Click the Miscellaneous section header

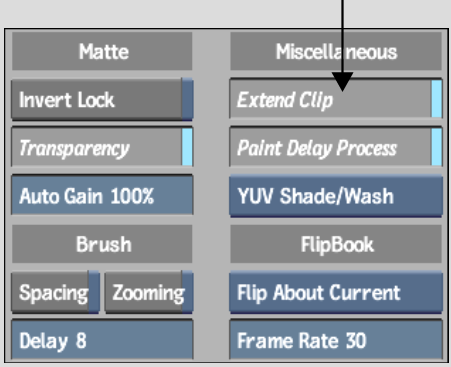(x=336, y=51)
